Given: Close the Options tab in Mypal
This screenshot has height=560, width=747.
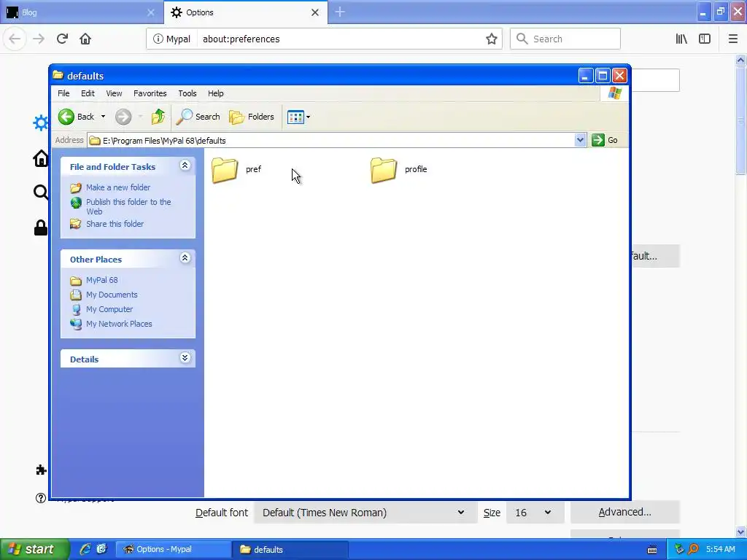Looking at the screenshot, I should [315, 12].
